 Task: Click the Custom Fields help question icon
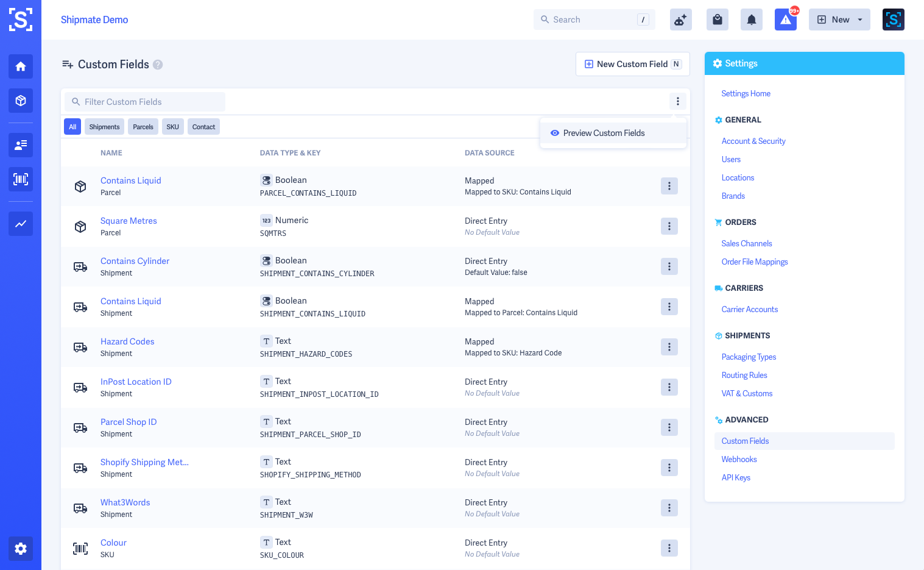[158, 65]
